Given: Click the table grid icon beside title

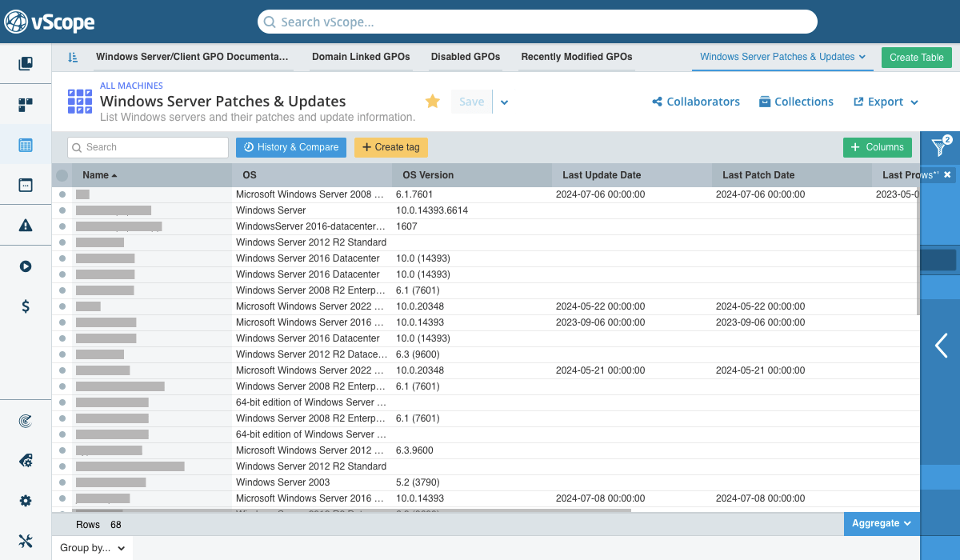Looking at the screenshot, I should click(80, 102).
